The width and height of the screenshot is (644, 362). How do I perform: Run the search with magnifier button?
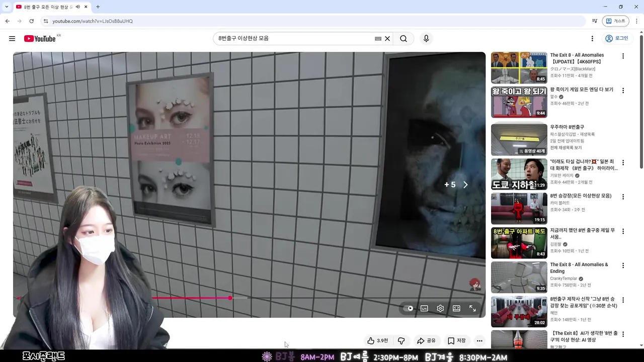(404, 39)
